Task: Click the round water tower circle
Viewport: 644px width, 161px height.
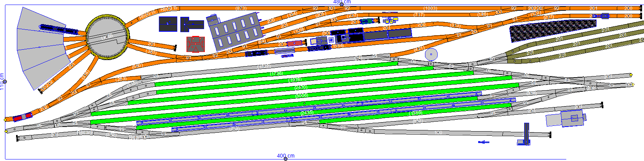Action: click(x=431, y=54)
